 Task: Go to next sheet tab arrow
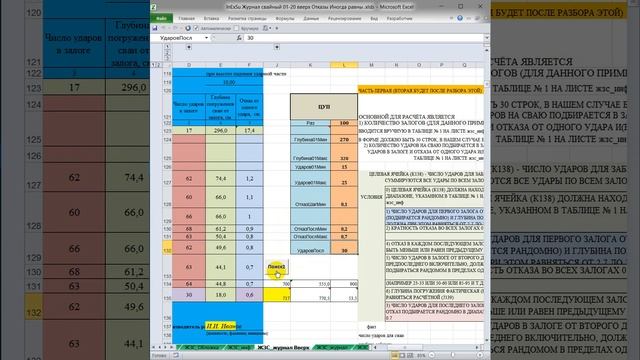click(x=165, y=347)
